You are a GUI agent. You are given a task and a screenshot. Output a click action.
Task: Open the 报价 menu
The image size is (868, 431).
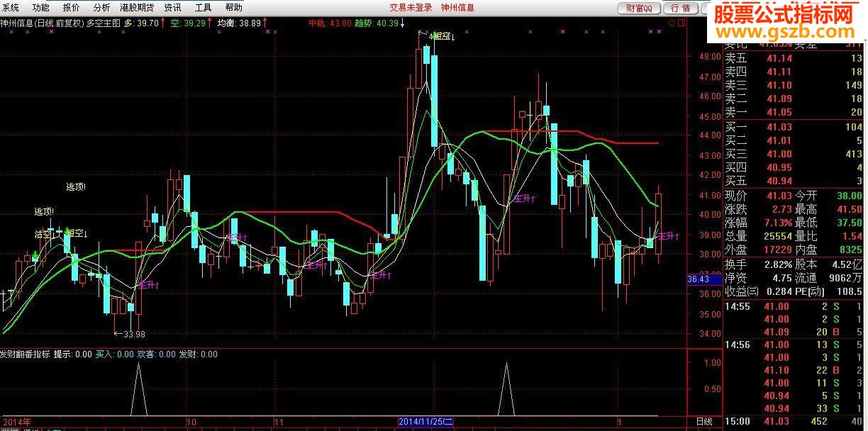point(72,8)
